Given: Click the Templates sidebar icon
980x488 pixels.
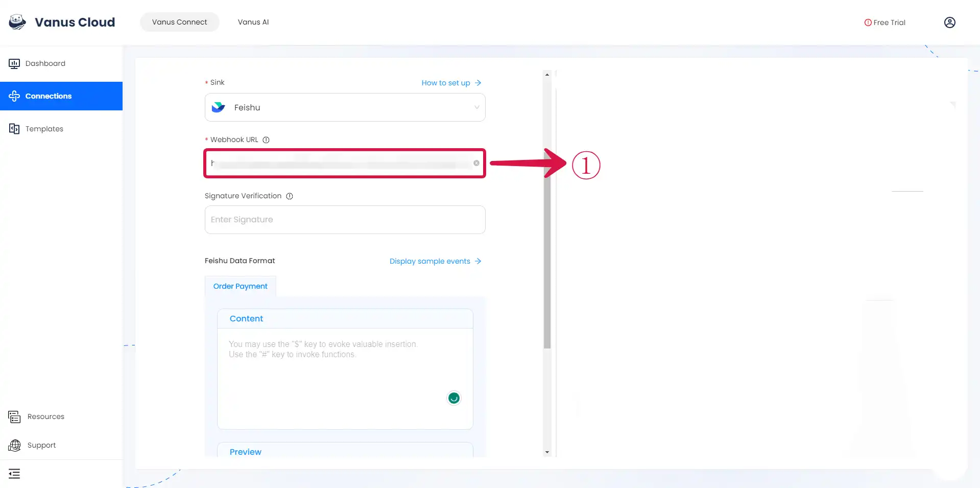Looking at the screenshot, I should [14, 129].
